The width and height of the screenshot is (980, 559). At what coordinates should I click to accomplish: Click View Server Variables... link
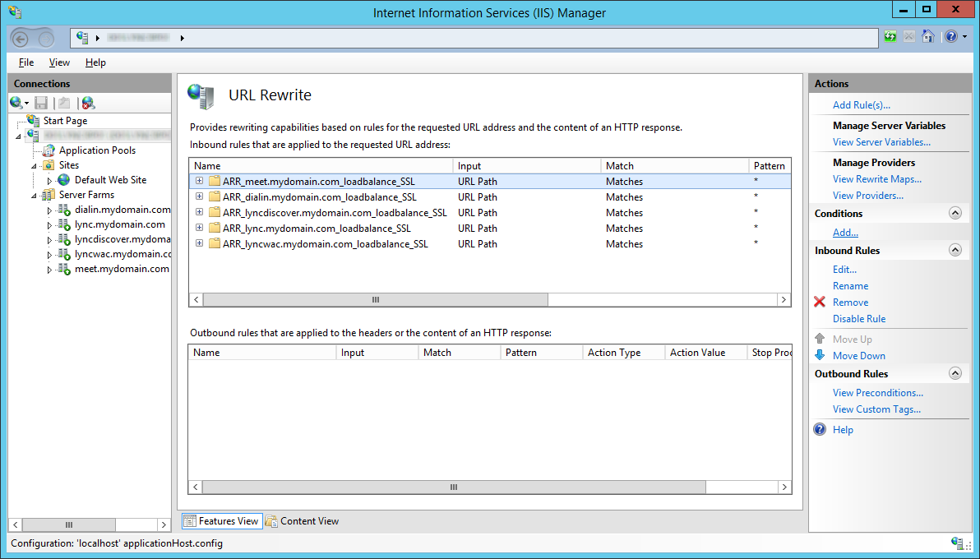click(x=881, y=142)
